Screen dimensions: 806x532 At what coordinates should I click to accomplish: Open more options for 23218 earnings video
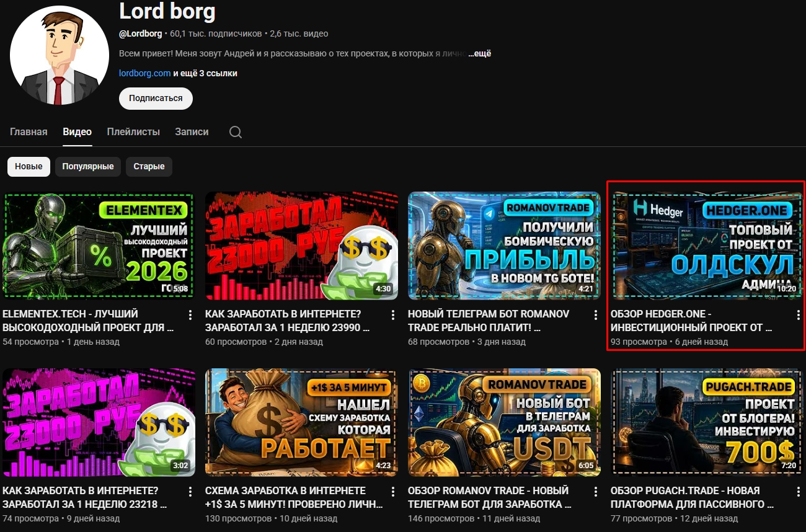point(190,492)
